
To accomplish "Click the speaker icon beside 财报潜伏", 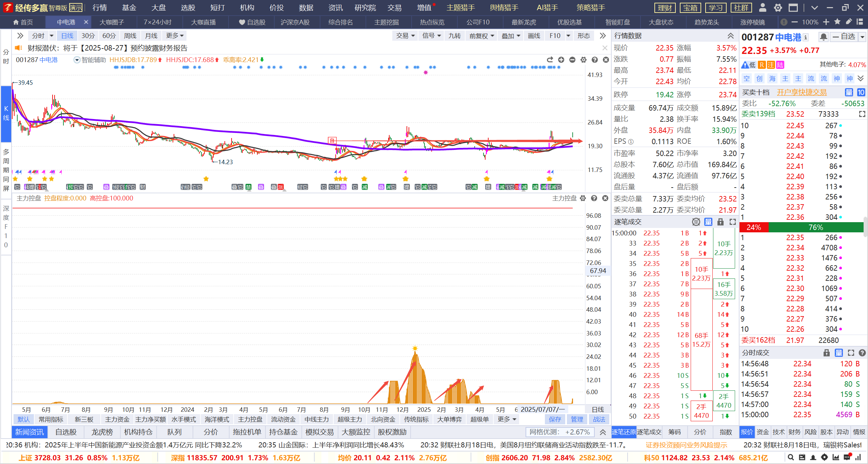I will point(18,48).
